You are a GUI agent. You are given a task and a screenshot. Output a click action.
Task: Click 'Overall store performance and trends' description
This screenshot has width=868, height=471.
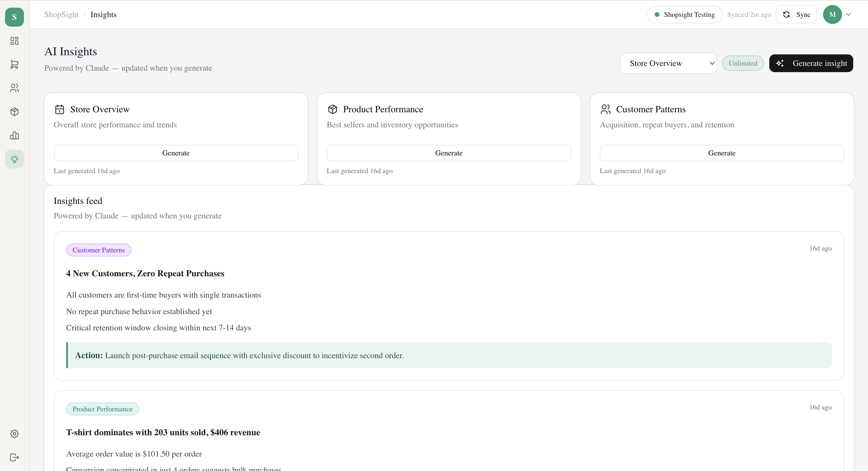115,125
